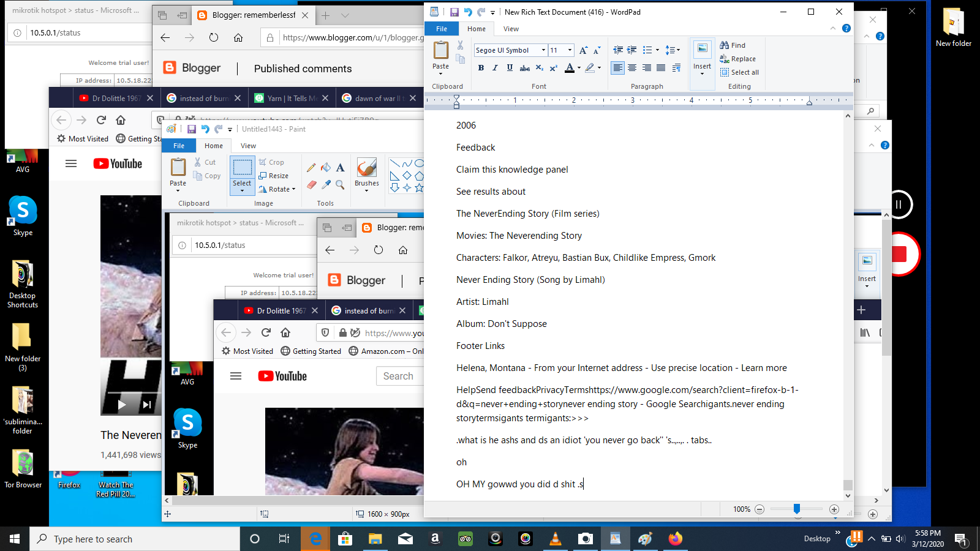The image size is (980, 551).
Task: Align text left in WordPad
Action: click(618, 68)
